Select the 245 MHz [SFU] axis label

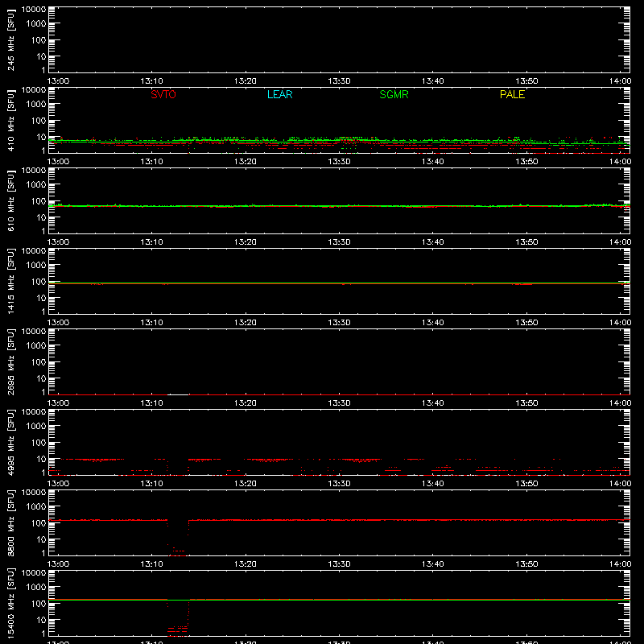click(11, 39)
